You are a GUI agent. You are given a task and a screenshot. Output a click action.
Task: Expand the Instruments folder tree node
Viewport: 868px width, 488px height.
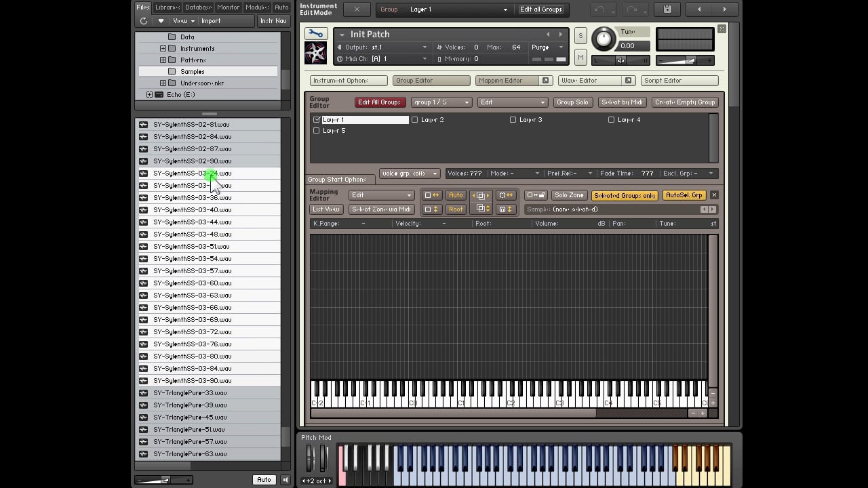click(163, 49)
